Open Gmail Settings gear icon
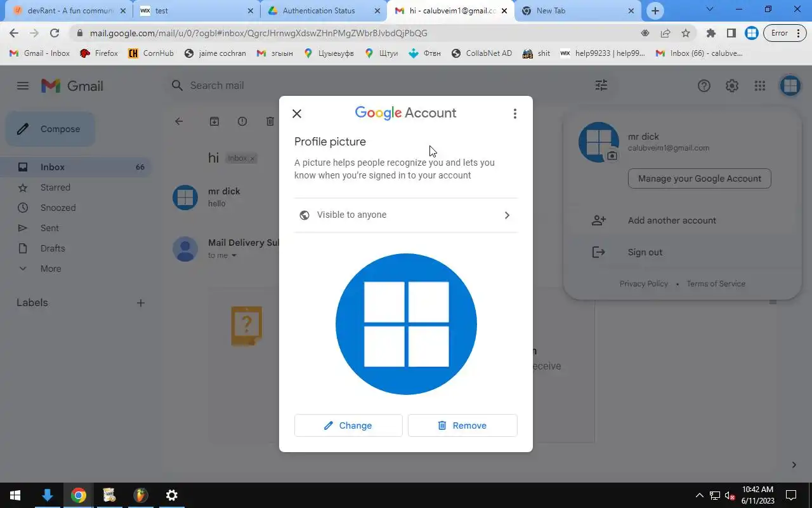The width and height of the screenshot is (812, 508). (x=732, y=86)
